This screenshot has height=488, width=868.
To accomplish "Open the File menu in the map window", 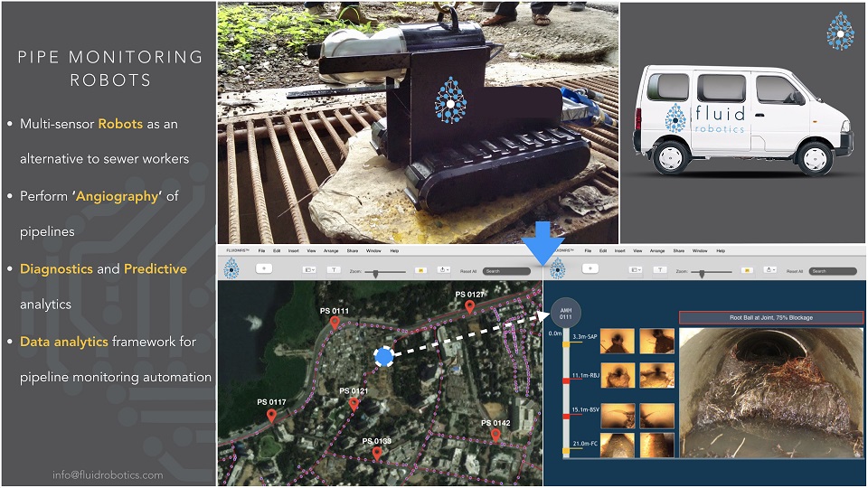I will pos(262,250).
